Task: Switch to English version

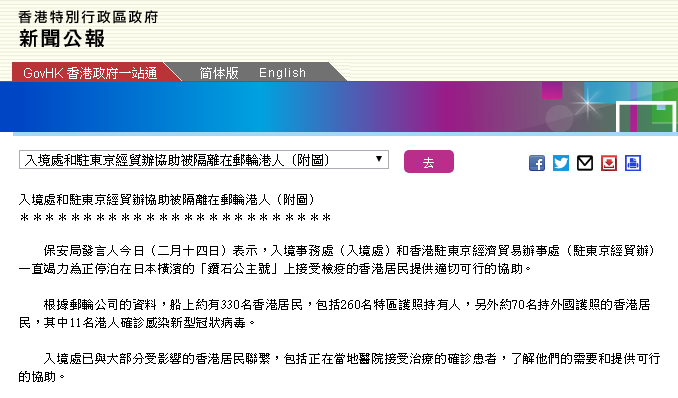Action: [282, 73]
